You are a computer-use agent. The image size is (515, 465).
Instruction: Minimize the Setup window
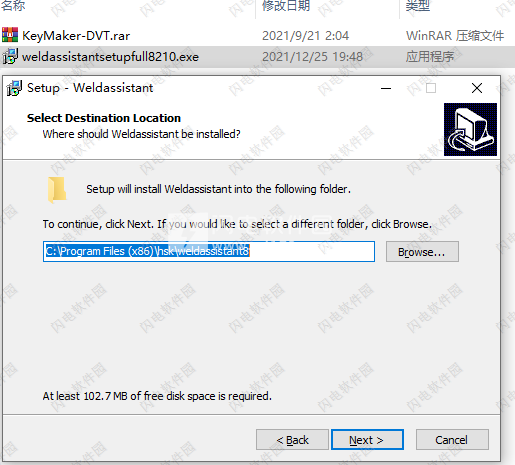point(386,88)
